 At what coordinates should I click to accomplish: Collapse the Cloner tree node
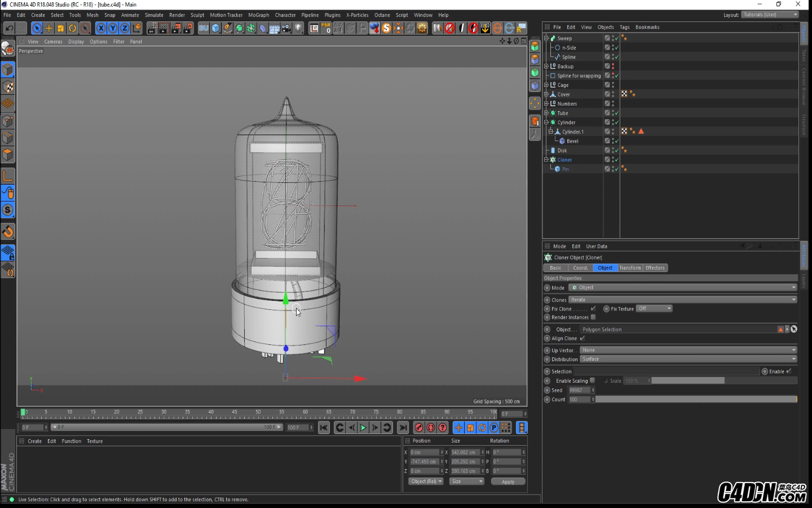coord(546,160)
